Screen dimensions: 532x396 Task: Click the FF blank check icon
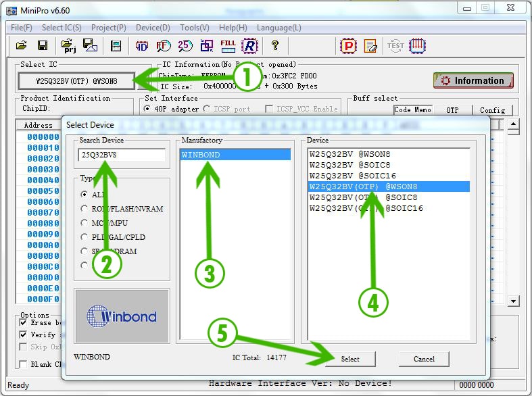(164, 46)
